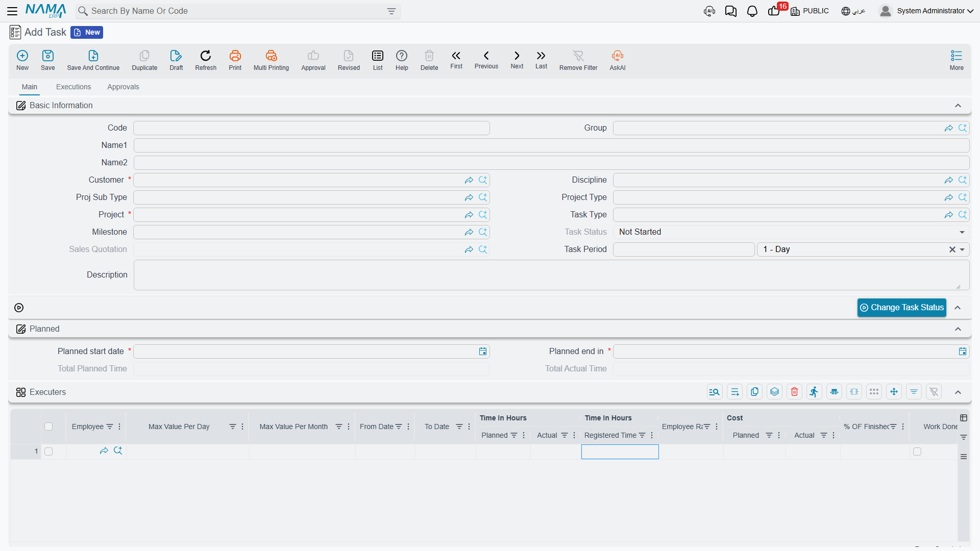Click Executers search rows icon

tap(715, 392)
